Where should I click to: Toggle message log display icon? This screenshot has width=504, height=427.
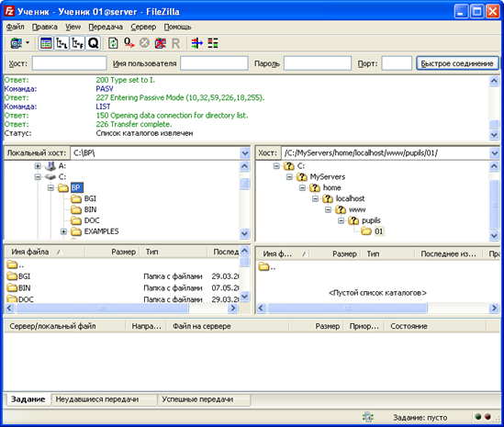[46, 43]
